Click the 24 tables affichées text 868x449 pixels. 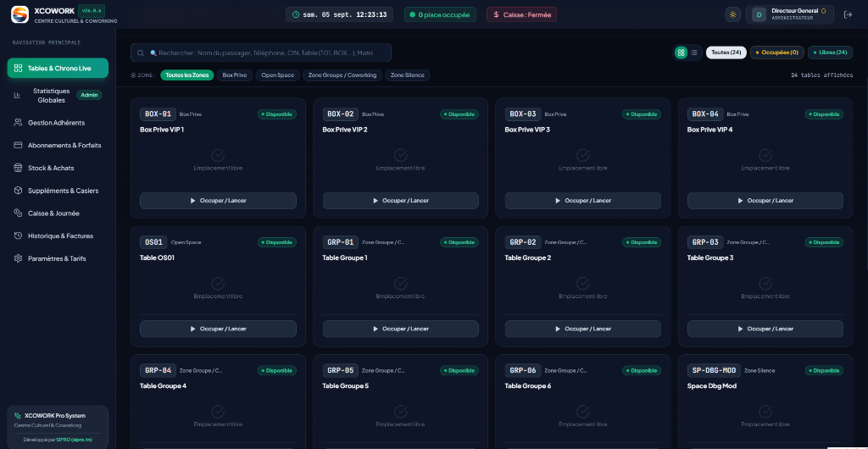[x=822, y=75]
